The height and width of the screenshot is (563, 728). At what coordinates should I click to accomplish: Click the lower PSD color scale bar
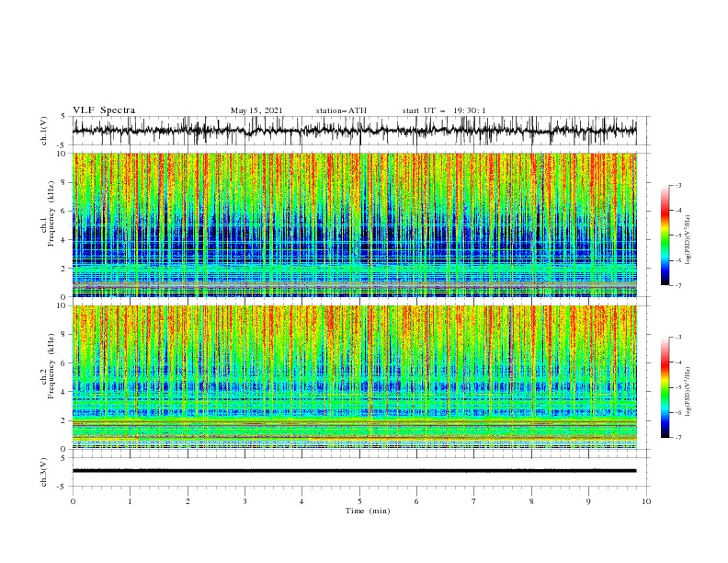click(665, 387)
